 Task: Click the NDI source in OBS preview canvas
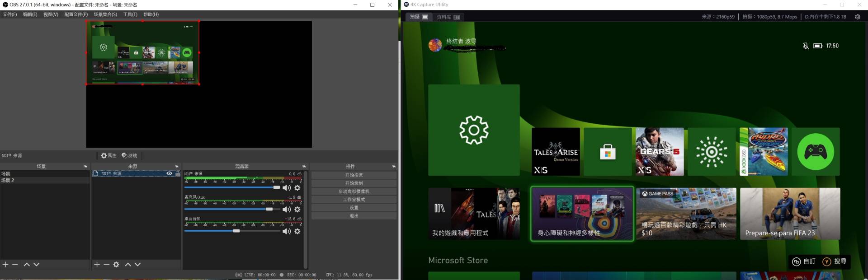[x=143, y=53]
